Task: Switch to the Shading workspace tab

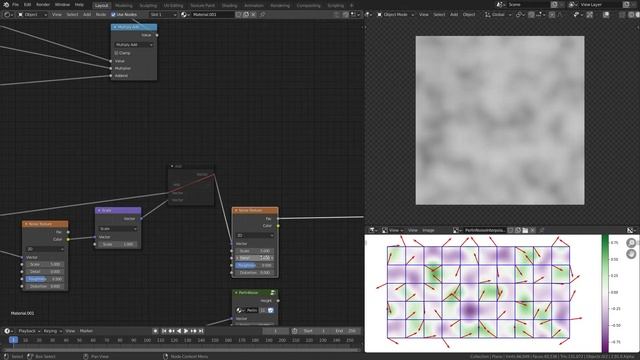Action: 229,6
